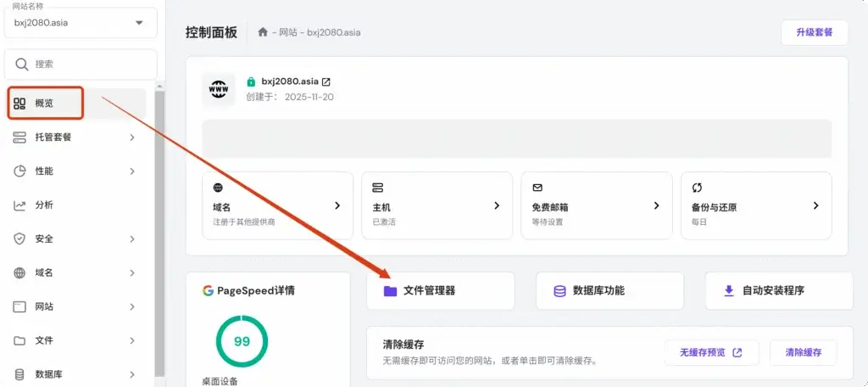868x387 pixels.
Task: Select 概览 in the sidebar
Action: tap(46, 103)
